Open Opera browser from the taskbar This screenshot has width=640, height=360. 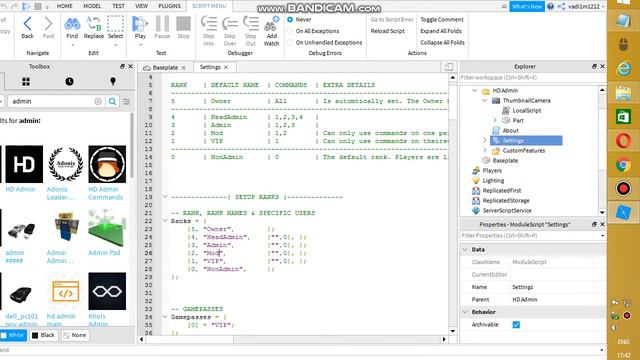click(x=623, y=141)
